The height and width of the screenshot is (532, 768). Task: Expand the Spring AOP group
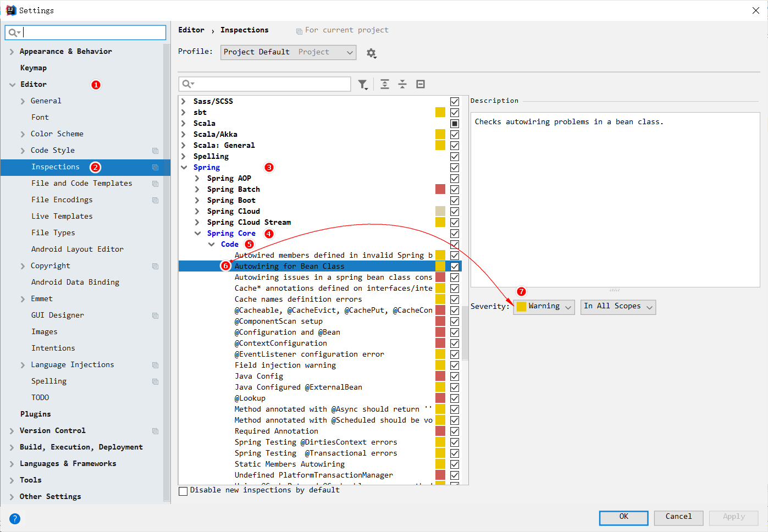click(x=197, y=179)
